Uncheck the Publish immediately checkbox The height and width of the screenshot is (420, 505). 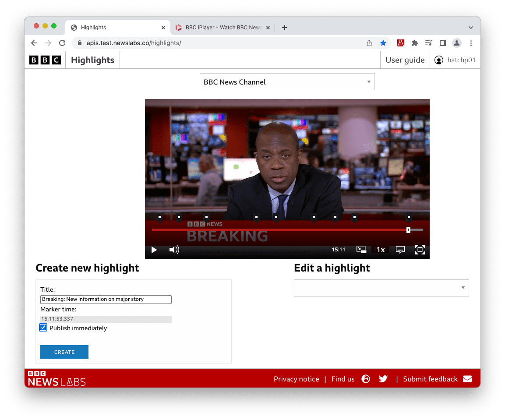[x=43, y=328]
